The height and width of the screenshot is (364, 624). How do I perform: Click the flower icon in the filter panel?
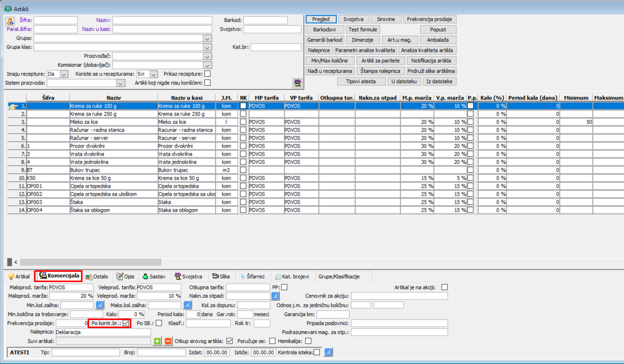297,83
